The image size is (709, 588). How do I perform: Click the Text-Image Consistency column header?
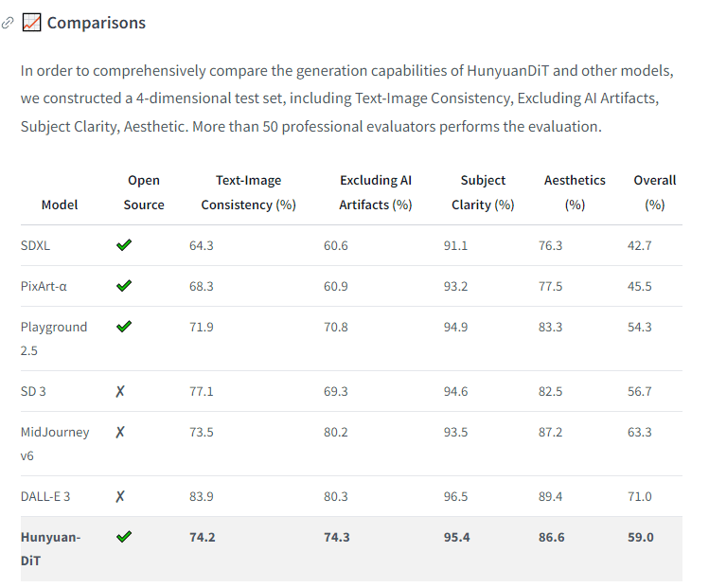pos(248,192)
